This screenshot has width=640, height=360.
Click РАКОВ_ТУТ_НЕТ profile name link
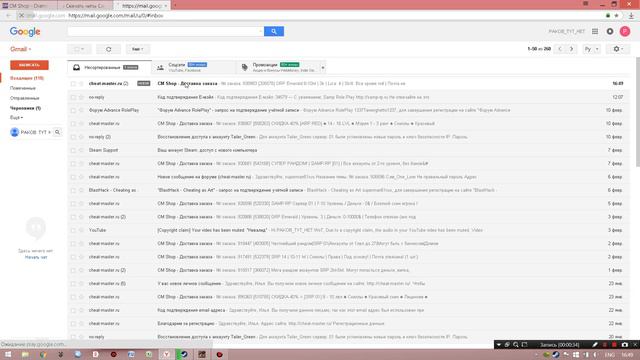567,31
